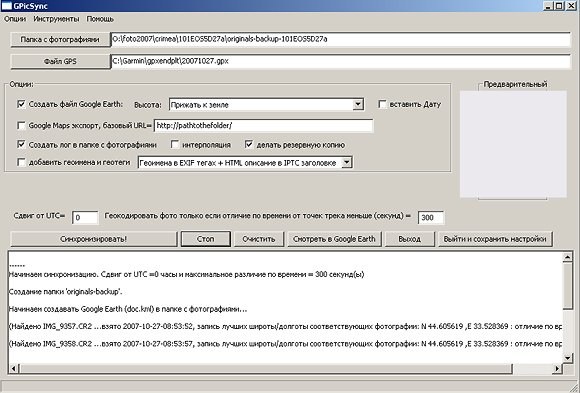Click the horizontal scrollbar thumb in log
Image resolution: width=580 pixels, height=393 pixels.
266,368
